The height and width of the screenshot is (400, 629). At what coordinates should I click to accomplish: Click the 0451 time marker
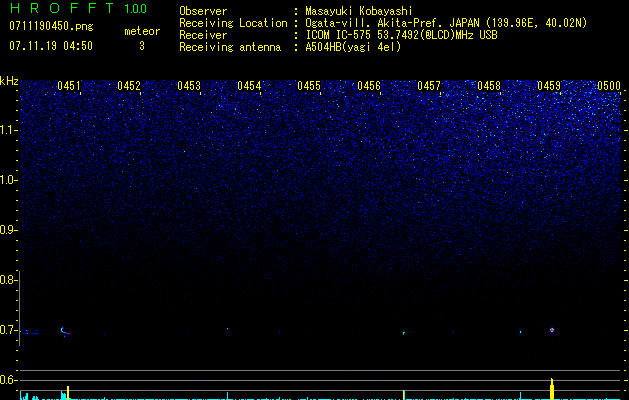tap(69, 86)
